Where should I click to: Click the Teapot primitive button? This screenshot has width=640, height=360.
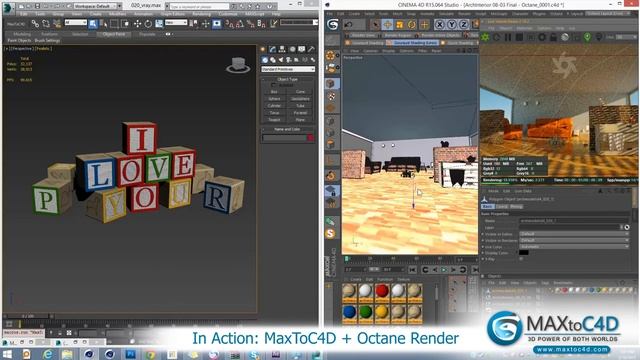274,120
